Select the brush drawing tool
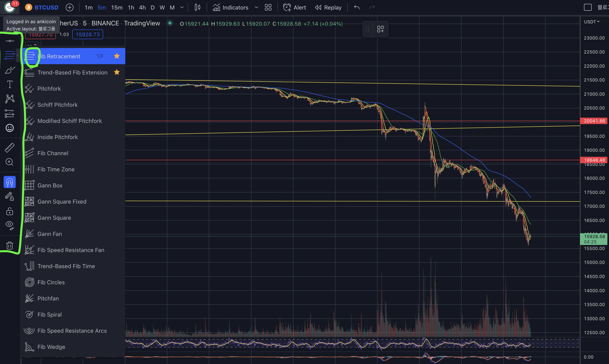609x364 pixels. click(x=9, y=70)
